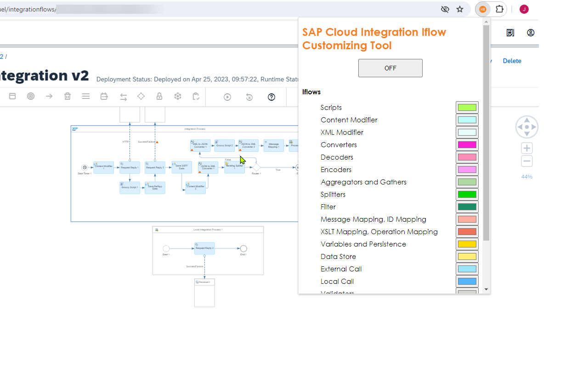The image size is (588, 368).
Task: Click the clear simulation icon
Action: click(x=249, y=97)
